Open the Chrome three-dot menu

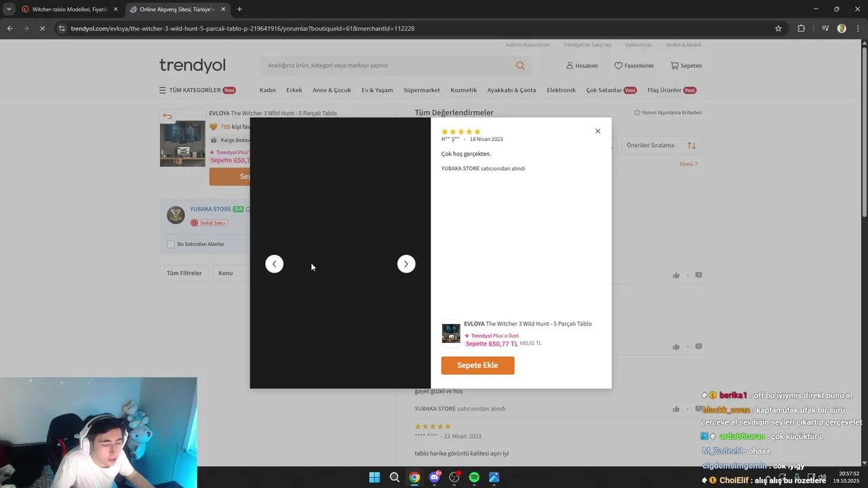point(857,28)
